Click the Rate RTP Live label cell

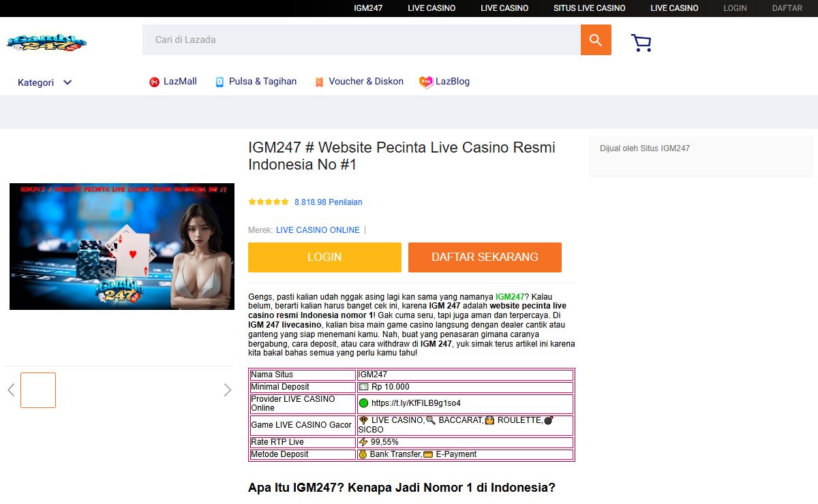tap(303, 442)
